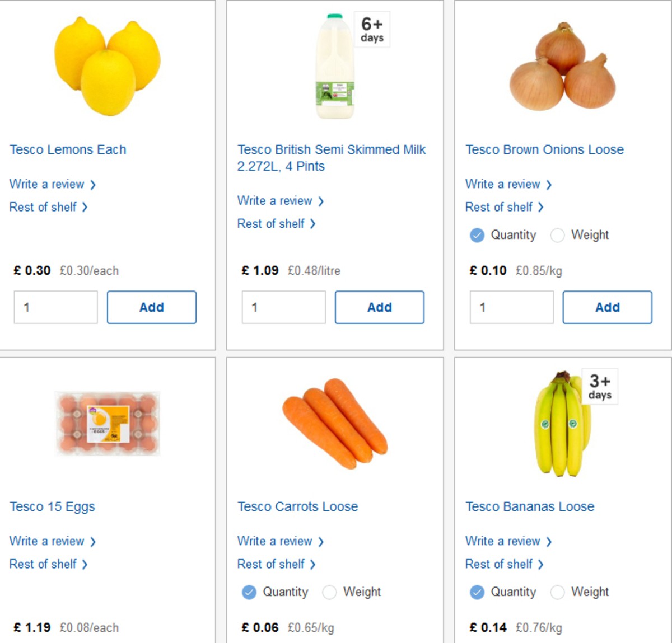The width and height of the screenshot is (672, 643).
Task: Open the Tesco Brown Onions Loose page
Action: click(544, 149)
